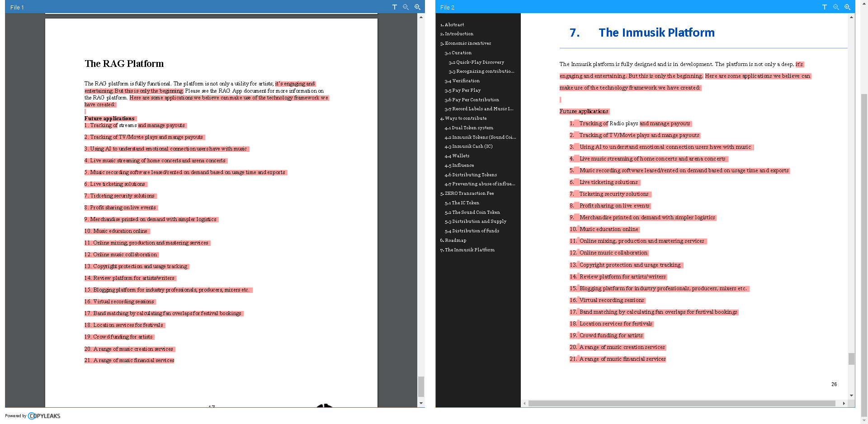The width and height of the screenshot is (868, 424).
Task: Jump to '3.5 Pay Per Play'
Action: (462, 90)
